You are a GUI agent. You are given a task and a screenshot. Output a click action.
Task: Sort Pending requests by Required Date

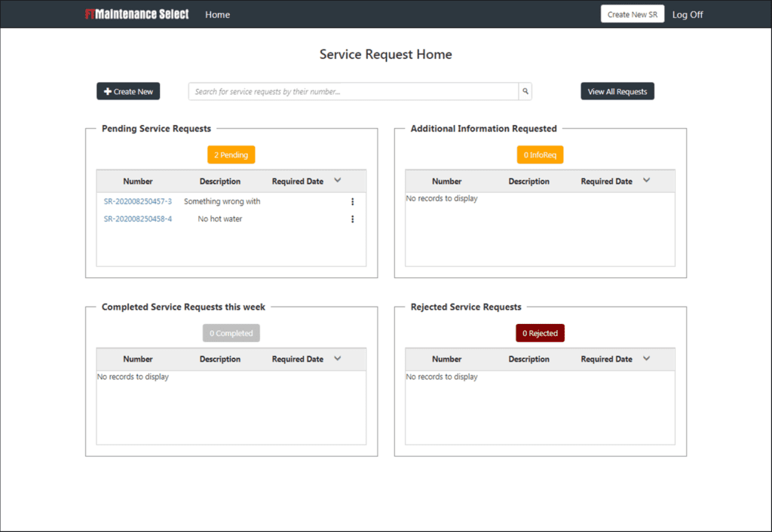pyautogui.click(x=297, y=181)
